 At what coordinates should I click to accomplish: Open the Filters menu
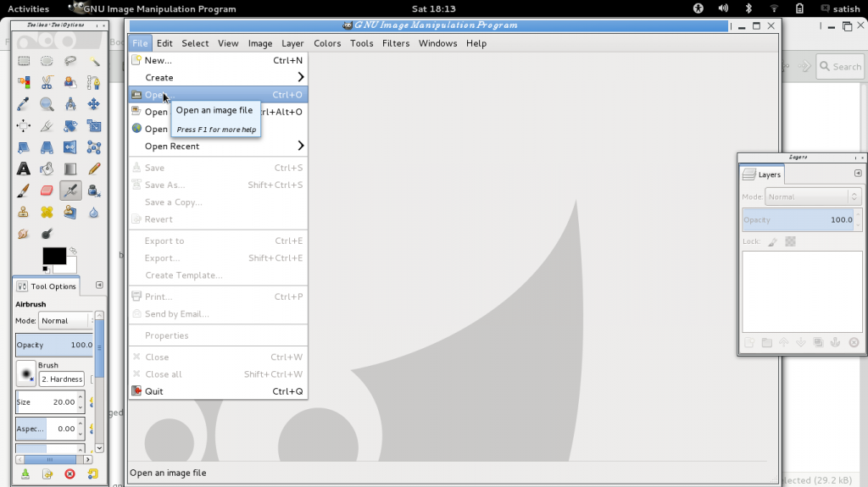click(x=396, y=43)
